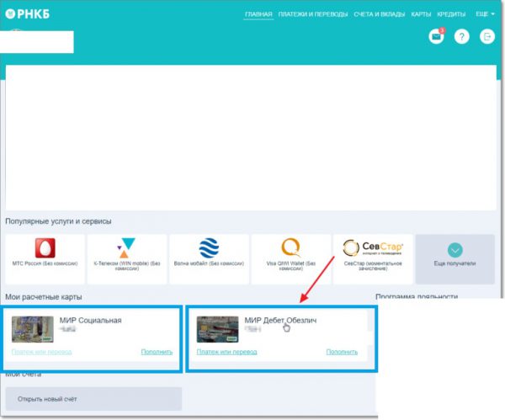Screen dimensions: 505x420
Task: Click the logout exit icon
Action: 486,36
